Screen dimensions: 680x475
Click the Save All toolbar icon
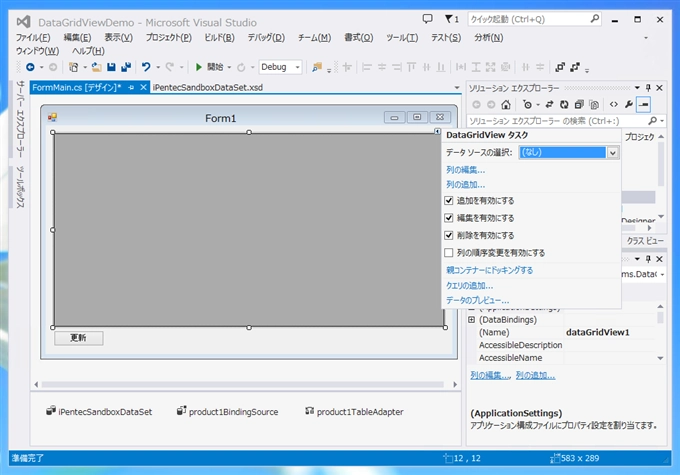(124, 67)
